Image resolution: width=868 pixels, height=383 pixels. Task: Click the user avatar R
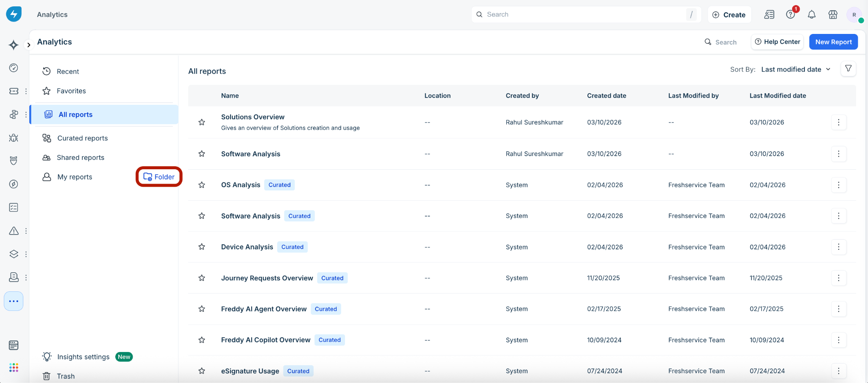(x=854, y=14)
